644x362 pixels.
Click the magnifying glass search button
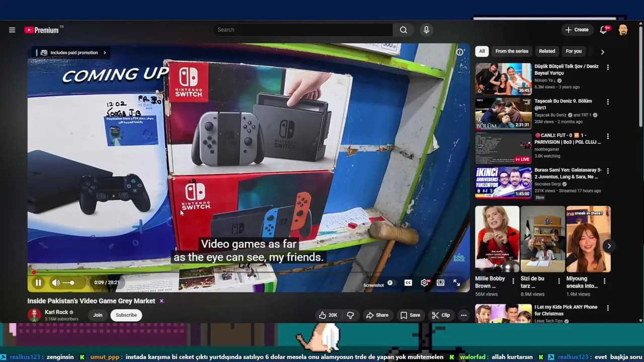click(404, 30)
